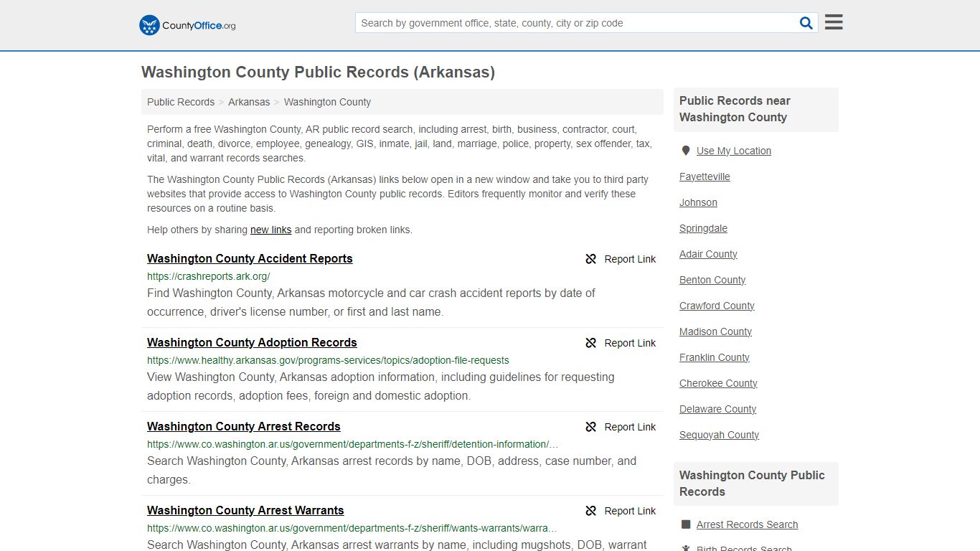980x551 pixels.
Task: Open Washington County Accident Reports
Action: click(x=250, y=258)
